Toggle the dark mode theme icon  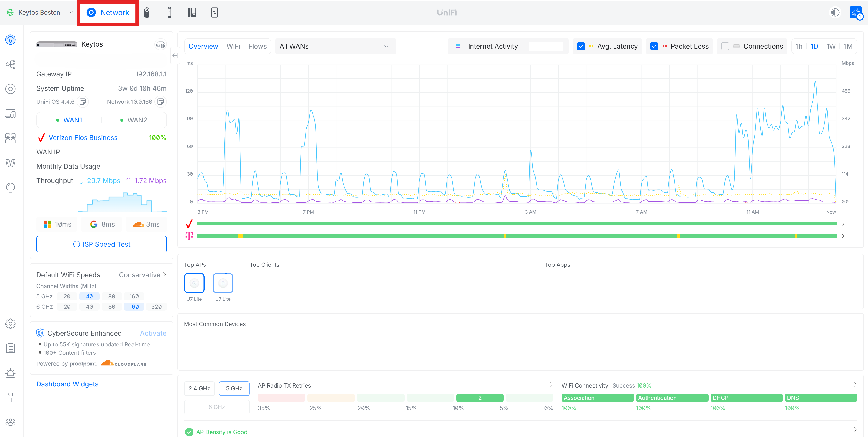pos(835,13)
